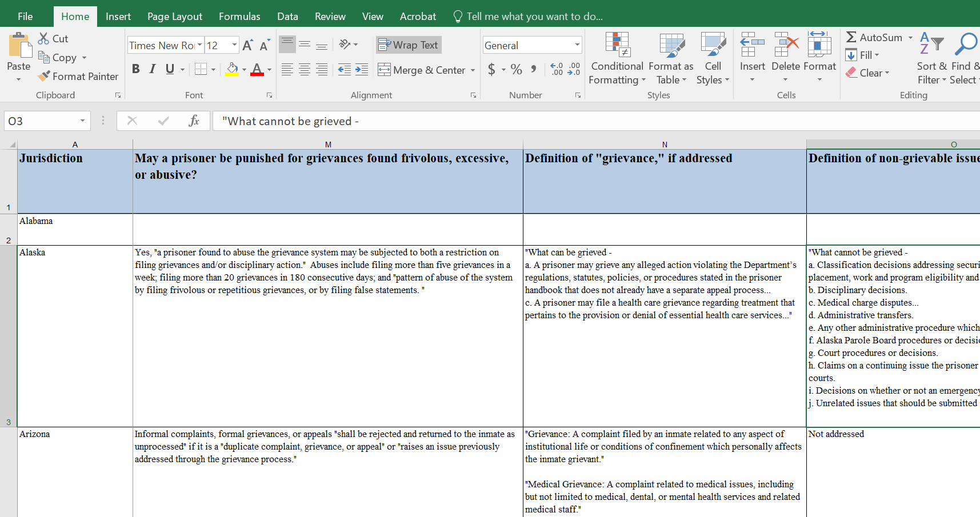Screen dimensions: 980x517
Task: Toggle Wrap Text on
Action: (x=409, y=45)
